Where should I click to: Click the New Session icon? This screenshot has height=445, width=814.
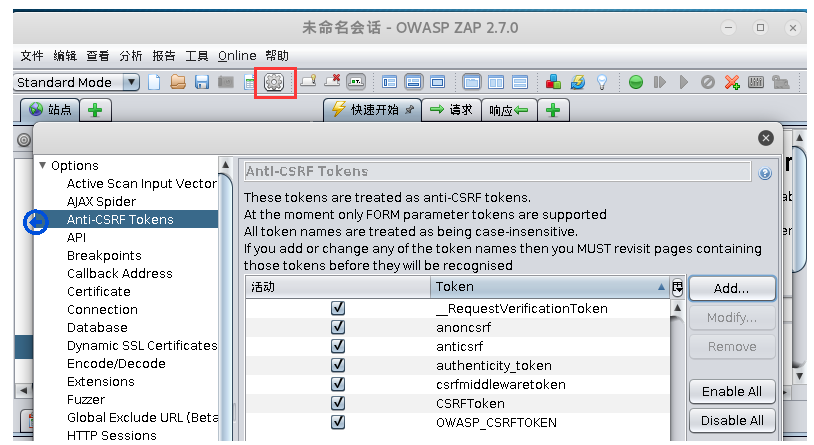click(x=154, y=82)
